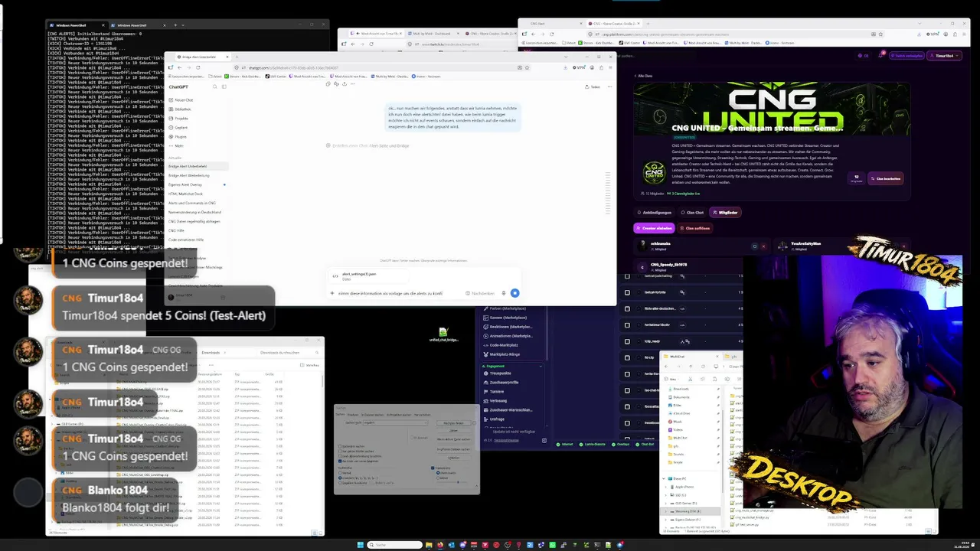980x551 pixels.
Task: Bookmark the ChatGPT page with the star icon
Action: pos(528,67)
